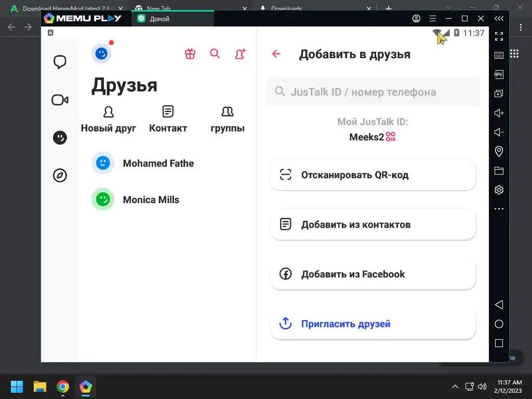Open Chrome three-dot menu
The width and height of the screenshot is (532, 399).
pyautogui.click(x=521, y=27)
